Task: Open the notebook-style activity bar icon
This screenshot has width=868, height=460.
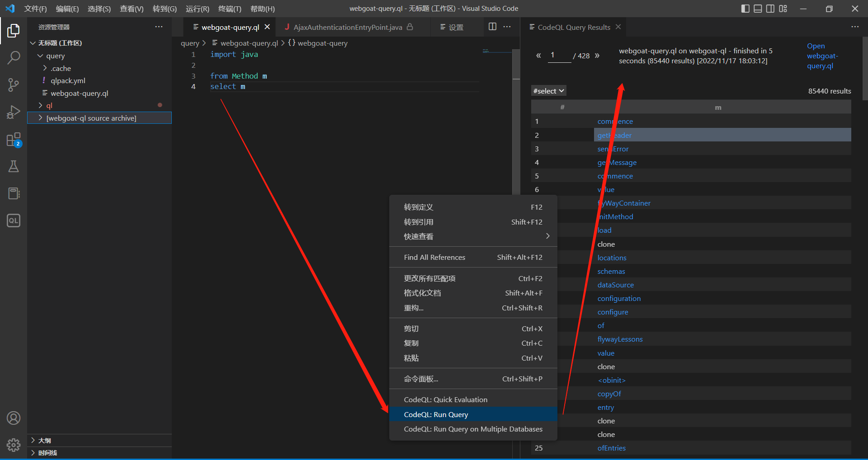Action: pyautogui.click(x=14, y=193)
